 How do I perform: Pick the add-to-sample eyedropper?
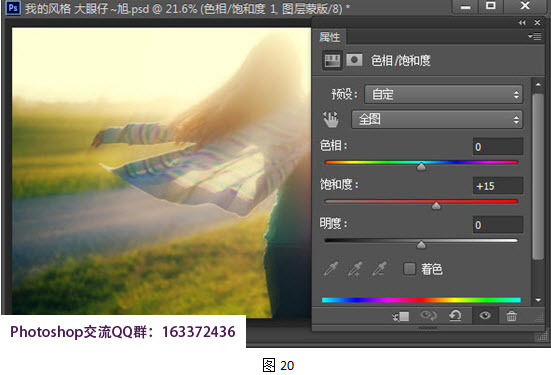pyautogui.click(x=355, y=269)
